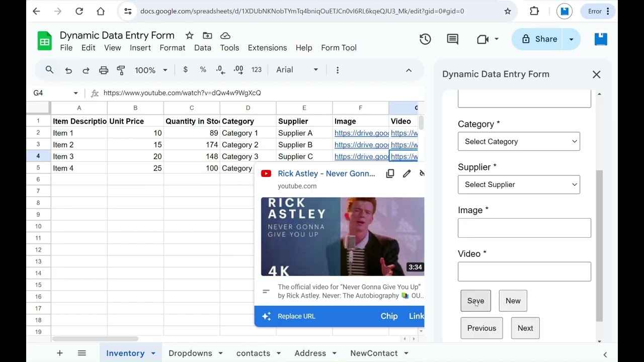
Task: Open the Rick Astley video link title
Action: [326, 173]
